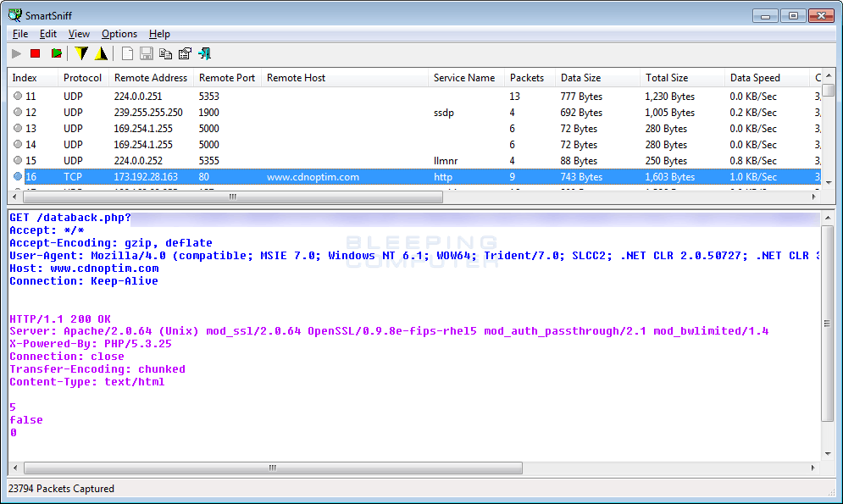Click ssdp service name cell
Screen dimensions: 843x504
point(444,113)
